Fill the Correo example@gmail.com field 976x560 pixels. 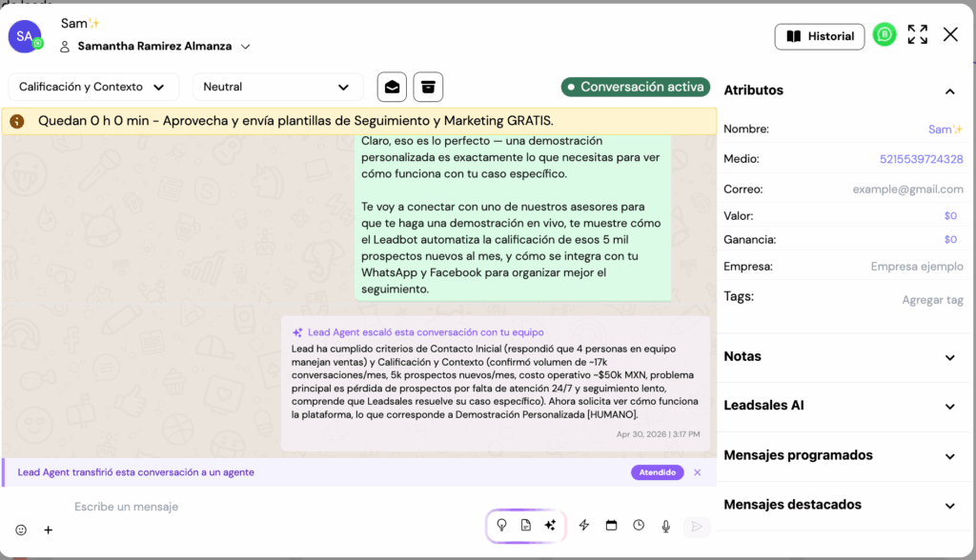[907, 190]
